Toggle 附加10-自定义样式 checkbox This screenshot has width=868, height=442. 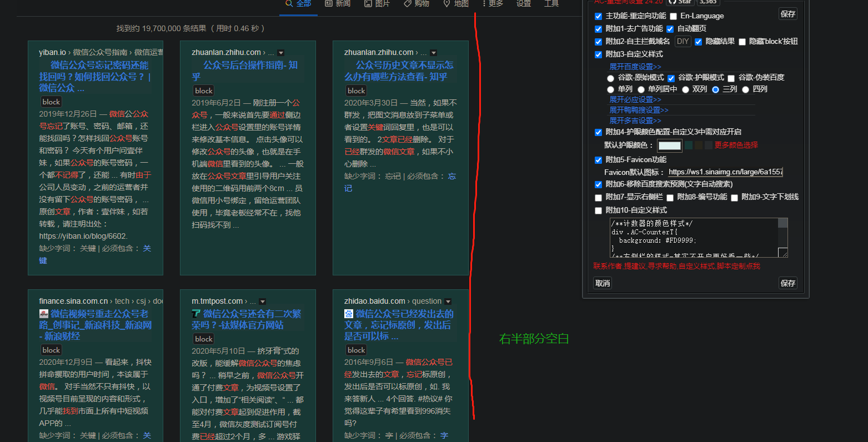pyautogui.click(x=598, y=210)
